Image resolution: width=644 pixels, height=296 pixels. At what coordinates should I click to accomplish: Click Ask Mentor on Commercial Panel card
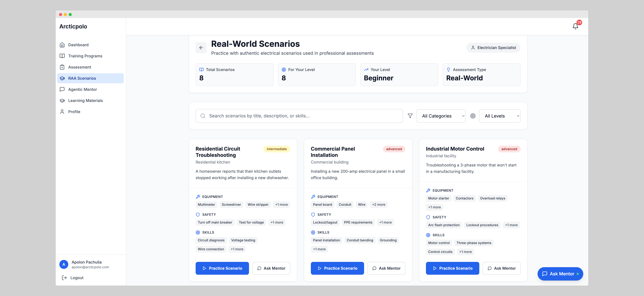pyautogui.click(x=386, y=268)
